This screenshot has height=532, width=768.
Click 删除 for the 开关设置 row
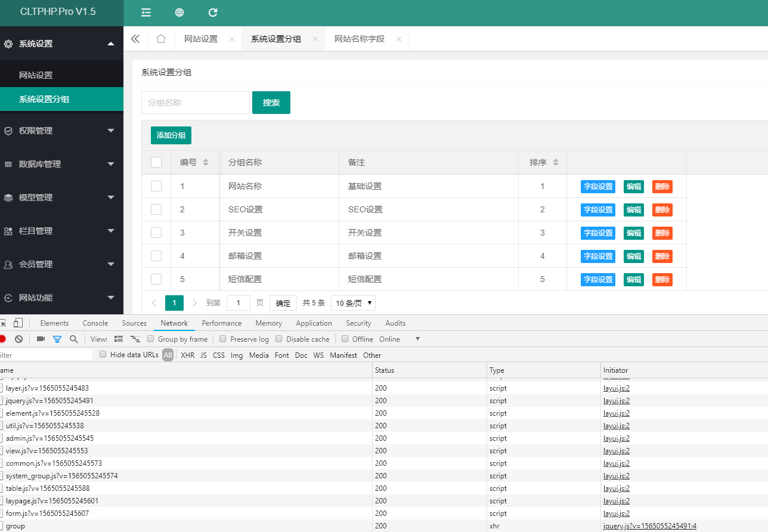pos(662,233)
